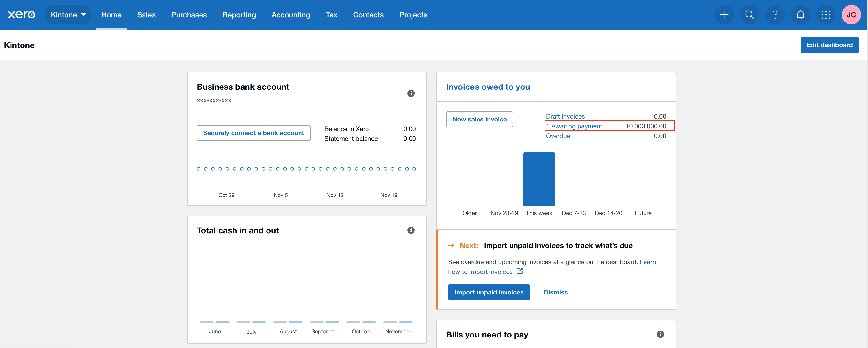868x348 pixels.
Task: Check the notifications bell icon
Action: (x=800, y=14)
